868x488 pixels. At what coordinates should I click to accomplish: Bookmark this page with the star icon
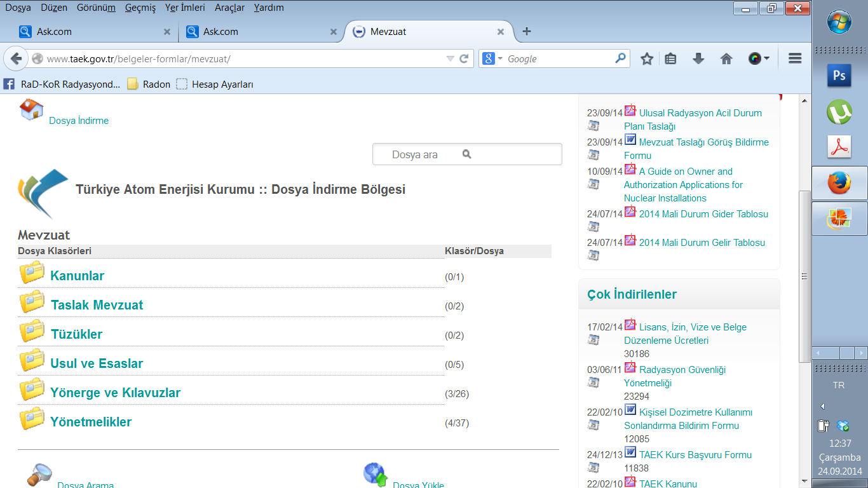(647, 58)
